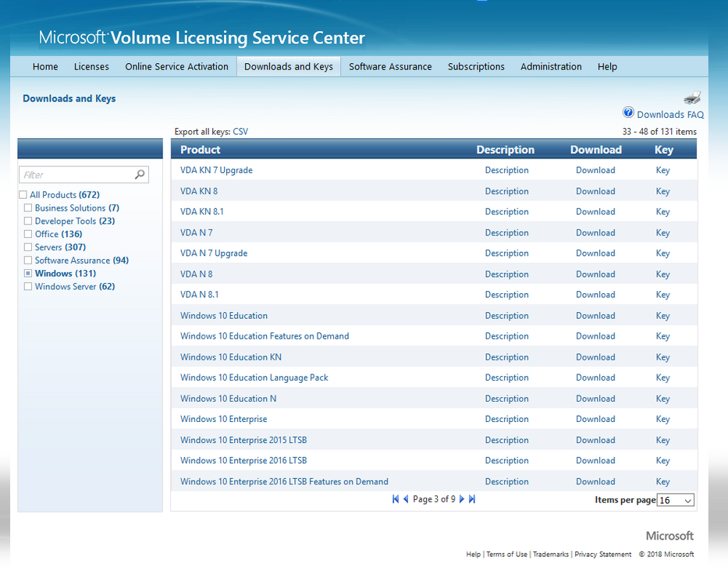This screenshot has width=728, height=585.
Task: Click Download for Windows 10 Education N
Action: 595,399
